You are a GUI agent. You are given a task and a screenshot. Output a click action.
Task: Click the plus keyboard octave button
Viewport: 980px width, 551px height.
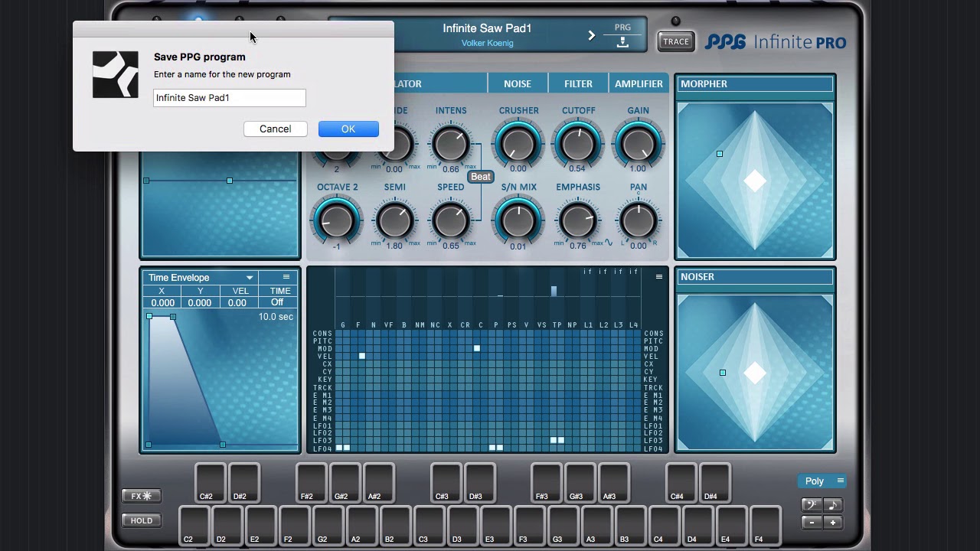point(832,523)
